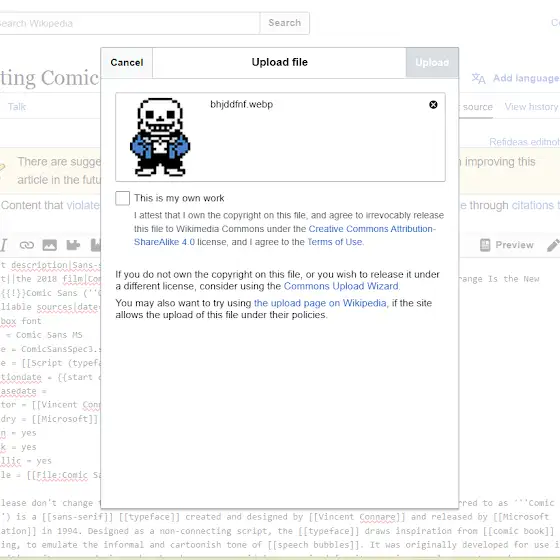
Task: Open the View history tab
Action: [531, 107]
